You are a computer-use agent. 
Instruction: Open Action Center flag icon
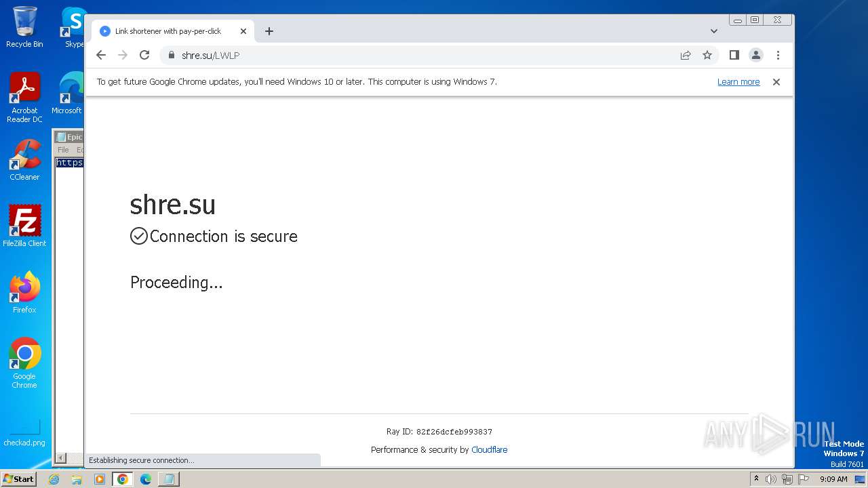pos(804,479)
